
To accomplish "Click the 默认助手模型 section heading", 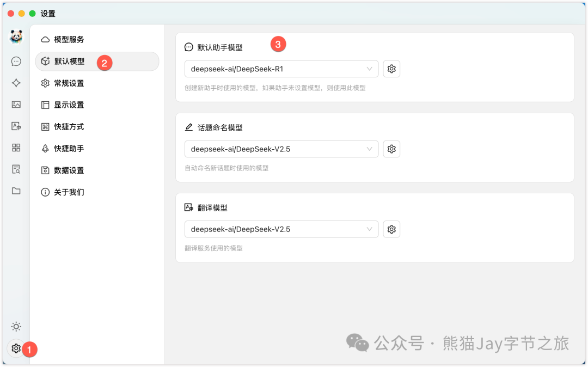I will tap(220, 47).
